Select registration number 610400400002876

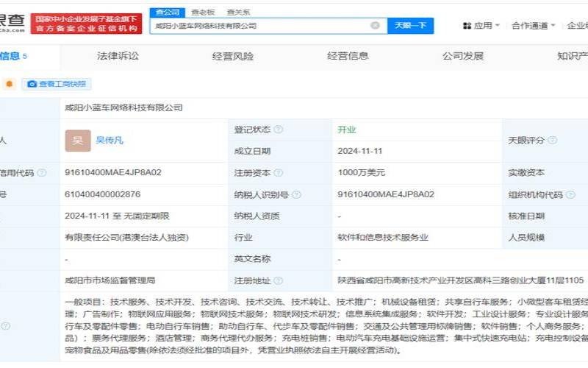coord(102,194)
